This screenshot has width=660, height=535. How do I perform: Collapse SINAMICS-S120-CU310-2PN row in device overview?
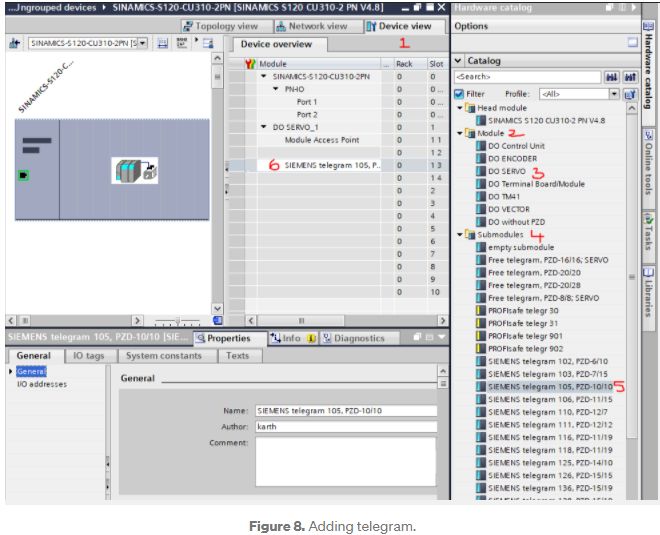click(x=264, y=77)
